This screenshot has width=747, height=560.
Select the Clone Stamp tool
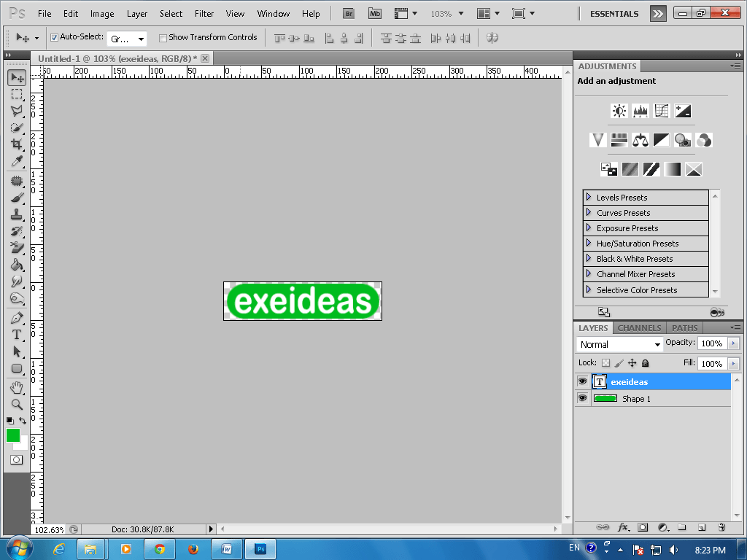tap(17, 214)
